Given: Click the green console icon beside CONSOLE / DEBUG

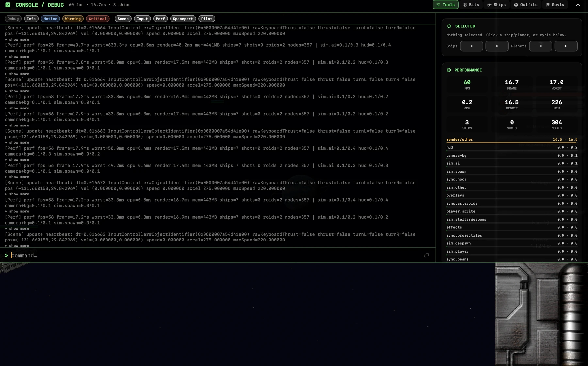Looking at the screenshot, I should click(8, 5).
